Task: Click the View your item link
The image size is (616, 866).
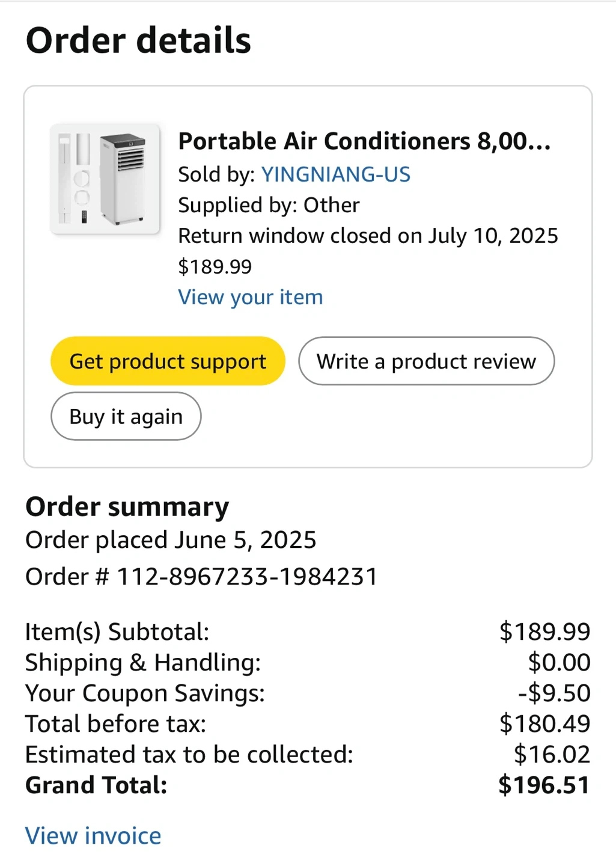Action: pos(250,297)
